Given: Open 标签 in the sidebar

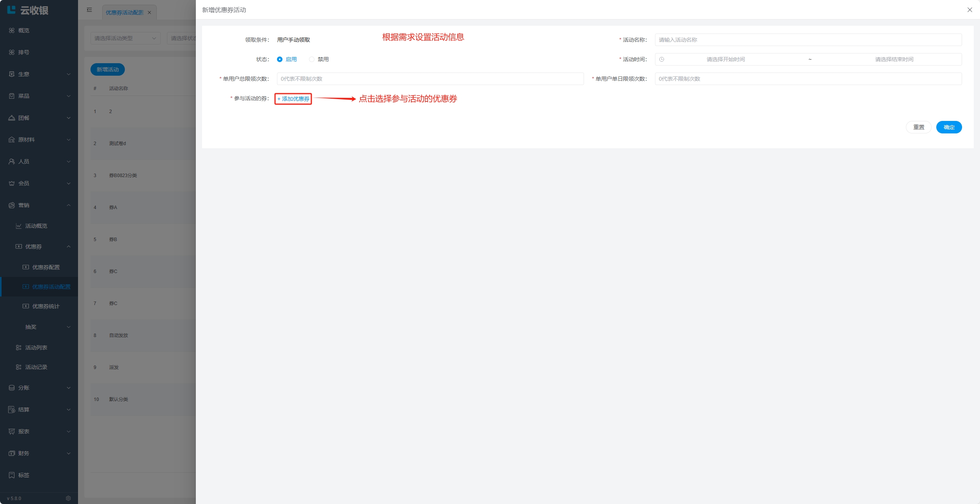Looking at the screenshot, I should click(23, 475).
